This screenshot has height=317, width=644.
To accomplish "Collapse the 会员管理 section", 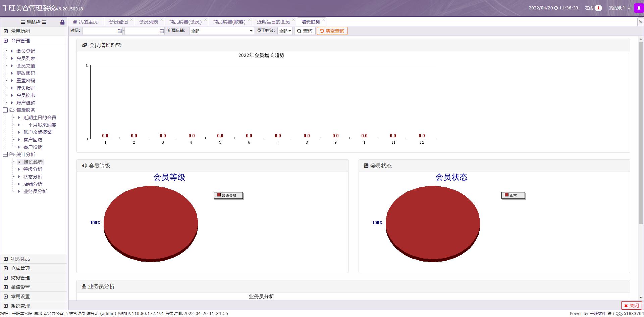I will (x=34, y=41).
